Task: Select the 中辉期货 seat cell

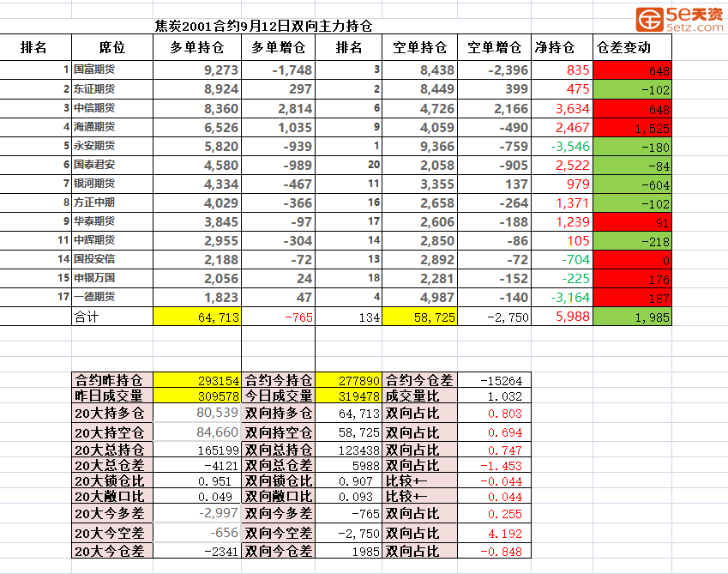Action: point(111,240)
